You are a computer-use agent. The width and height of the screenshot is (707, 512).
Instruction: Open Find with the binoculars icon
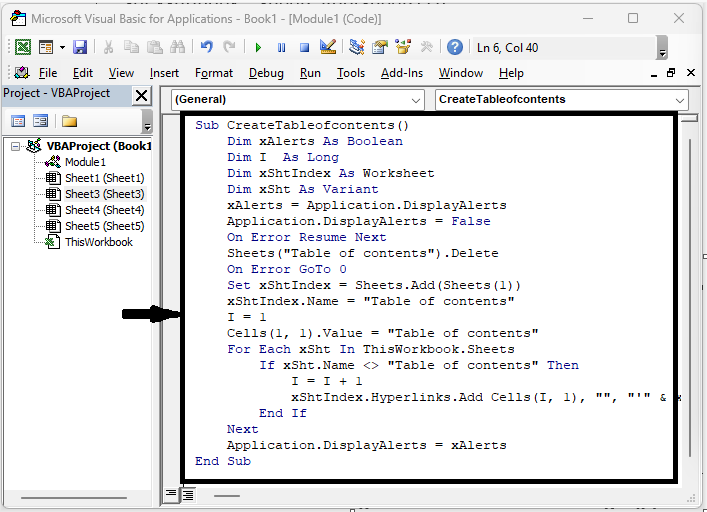(177, 47)
